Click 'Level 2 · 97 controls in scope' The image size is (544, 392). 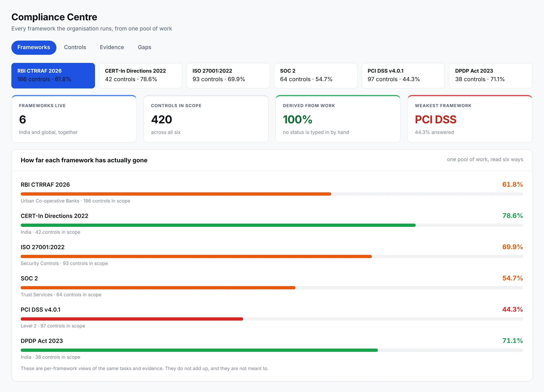coord(53,326)
